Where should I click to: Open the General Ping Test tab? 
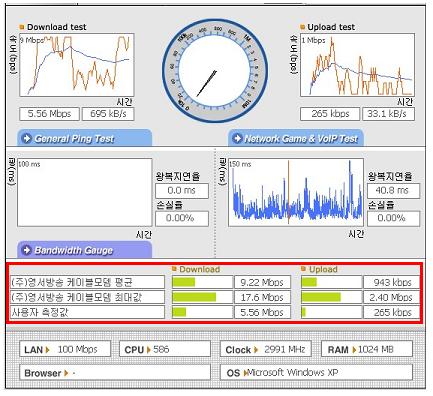(85, 138)
